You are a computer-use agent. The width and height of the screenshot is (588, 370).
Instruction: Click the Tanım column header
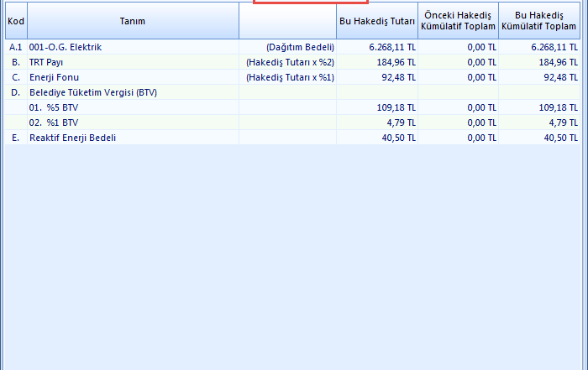(132, 21)
